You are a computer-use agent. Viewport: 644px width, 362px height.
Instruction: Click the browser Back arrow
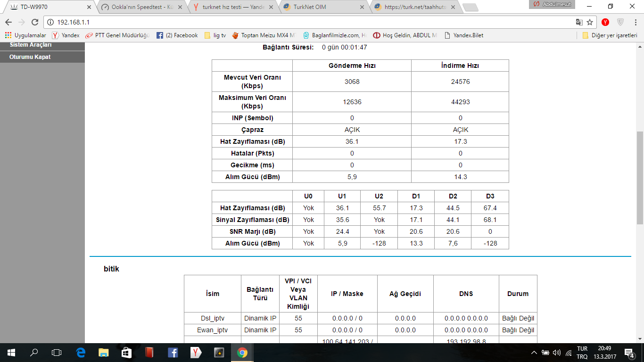point(8,22)
